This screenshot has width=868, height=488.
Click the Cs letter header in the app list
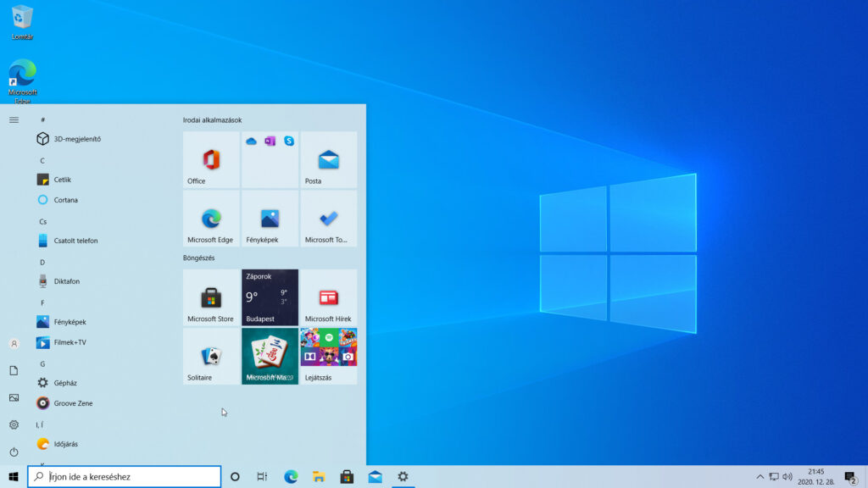(x=43, y=221)
